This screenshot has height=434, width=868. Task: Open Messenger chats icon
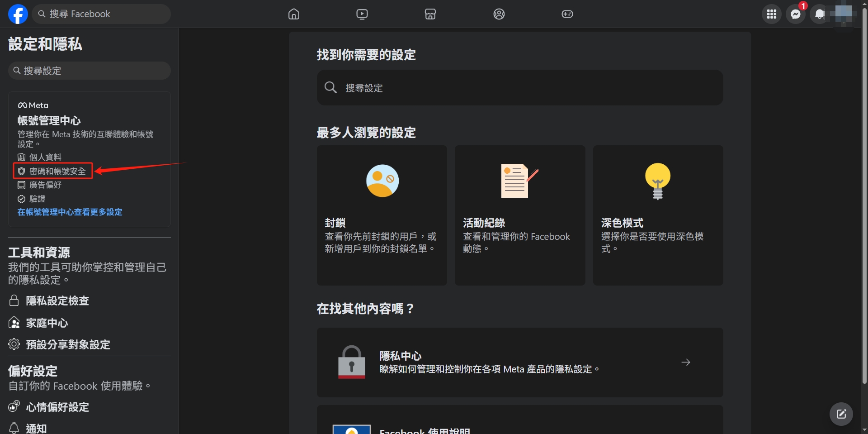(796, 14)
